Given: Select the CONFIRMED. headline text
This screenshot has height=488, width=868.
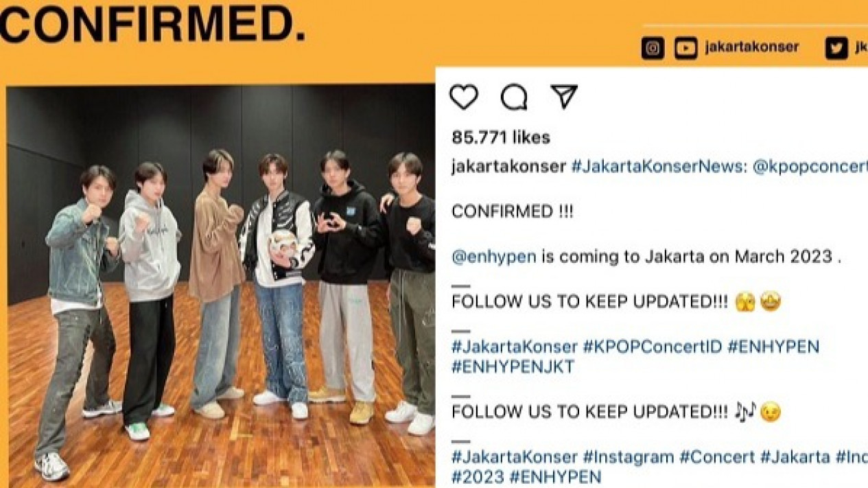Looking at the screenshot, I should tap(152, 25).
